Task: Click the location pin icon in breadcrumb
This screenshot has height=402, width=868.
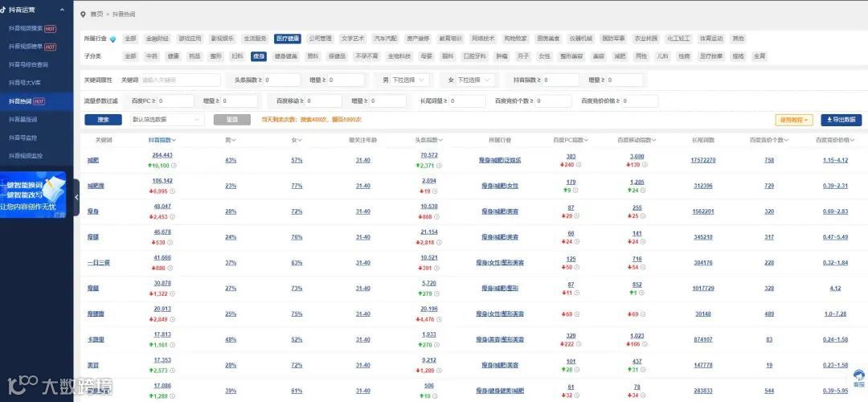Action: click(x=84, y=14)
